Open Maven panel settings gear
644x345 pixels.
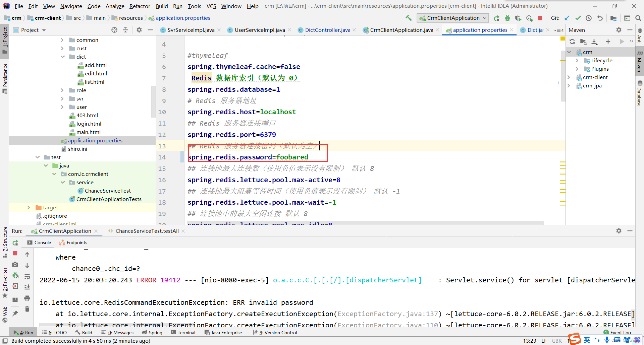(x=619, y=30)
